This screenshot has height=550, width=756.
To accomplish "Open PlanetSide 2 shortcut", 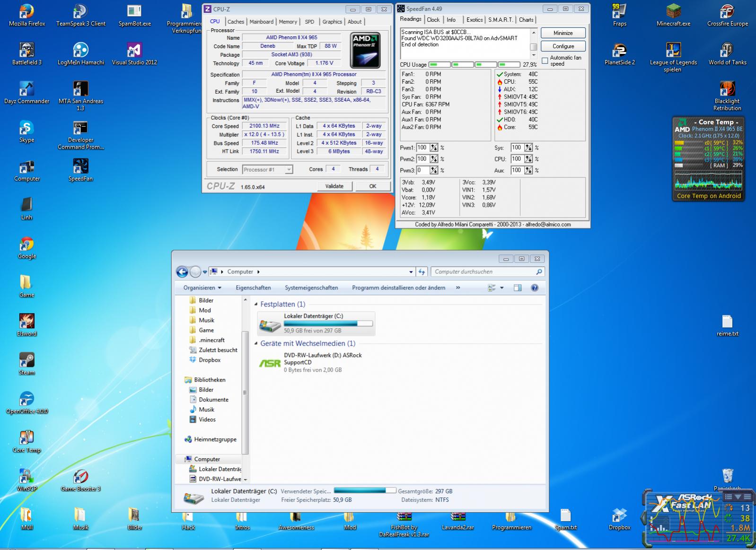I will click(620, 54).
